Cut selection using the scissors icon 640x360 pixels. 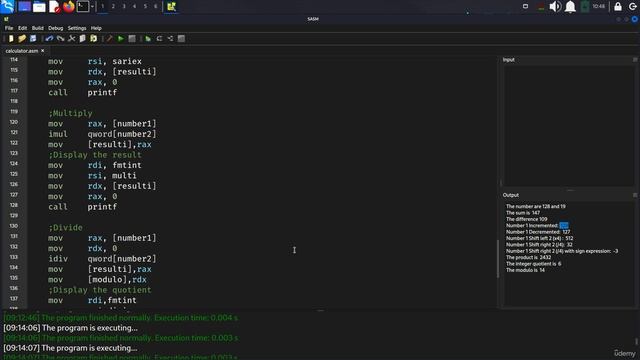click(x=71, y=38)
